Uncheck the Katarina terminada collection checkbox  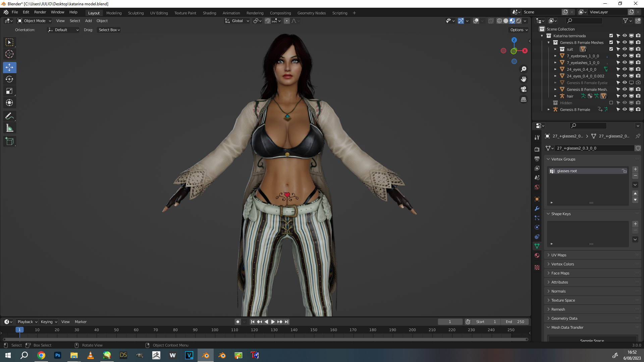611,36
